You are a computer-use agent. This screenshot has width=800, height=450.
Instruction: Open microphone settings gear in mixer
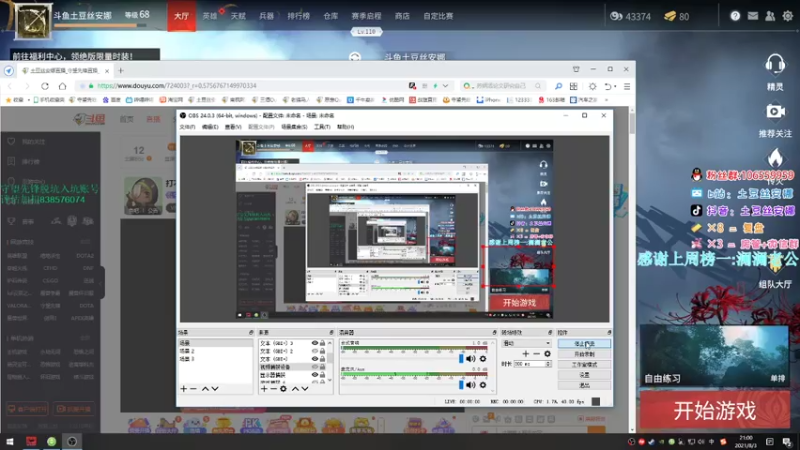tap(483, 385)
